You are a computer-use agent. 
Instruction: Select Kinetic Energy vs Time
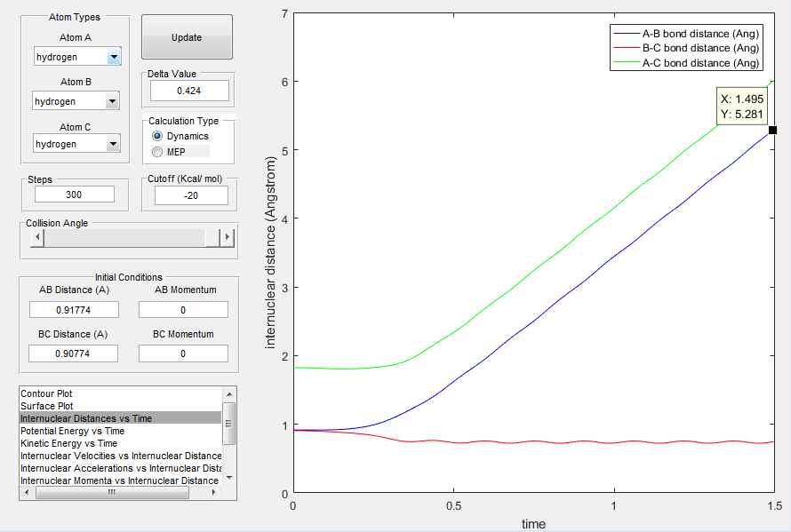pos(68,443)
